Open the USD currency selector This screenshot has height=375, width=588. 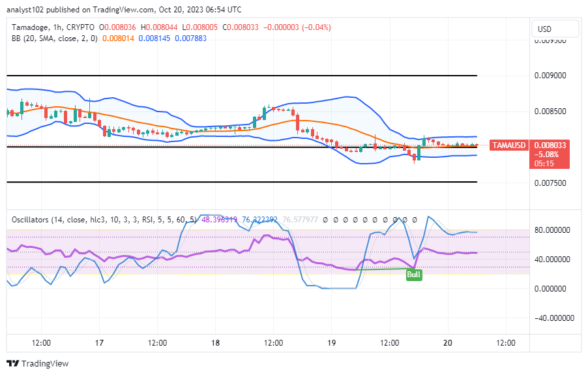[555, 29]
